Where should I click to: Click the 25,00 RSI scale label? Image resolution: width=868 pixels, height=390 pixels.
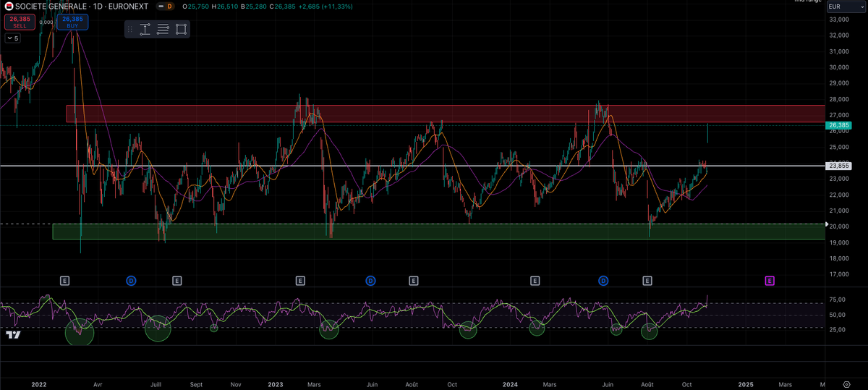point(838,330)
